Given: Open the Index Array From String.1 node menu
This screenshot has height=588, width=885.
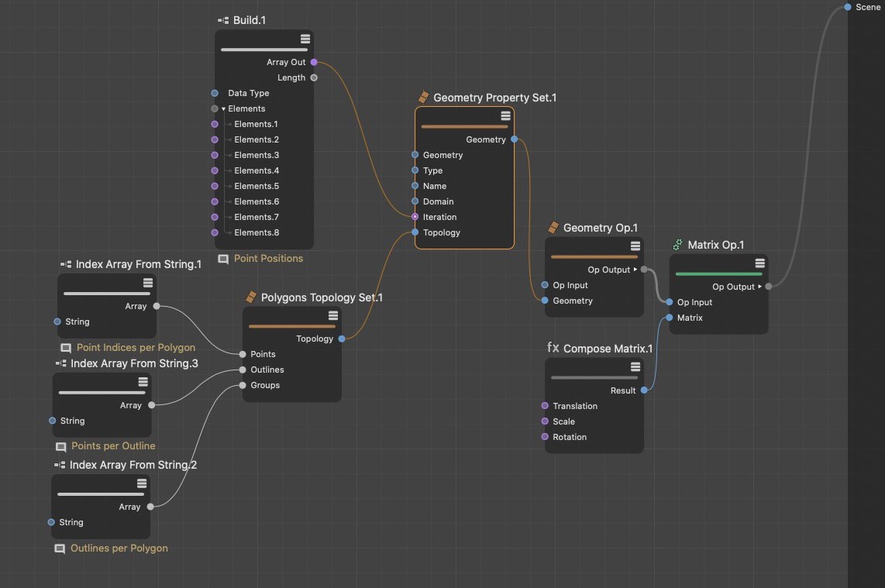Looking at the screenshot, I should click(147, 283).
